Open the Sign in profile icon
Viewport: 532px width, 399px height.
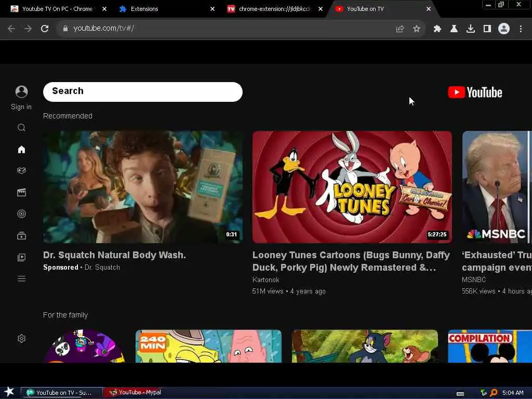(21, 91)
